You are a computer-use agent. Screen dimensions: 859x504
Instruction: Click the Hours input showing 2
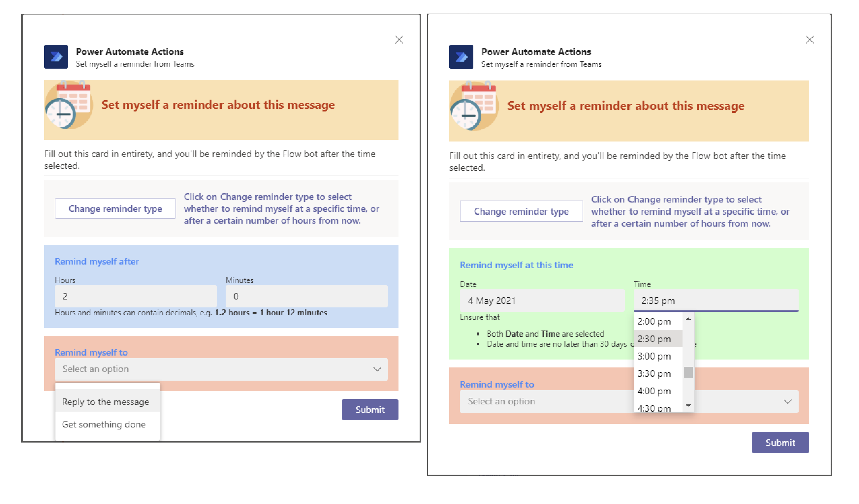tap(136, 296)
